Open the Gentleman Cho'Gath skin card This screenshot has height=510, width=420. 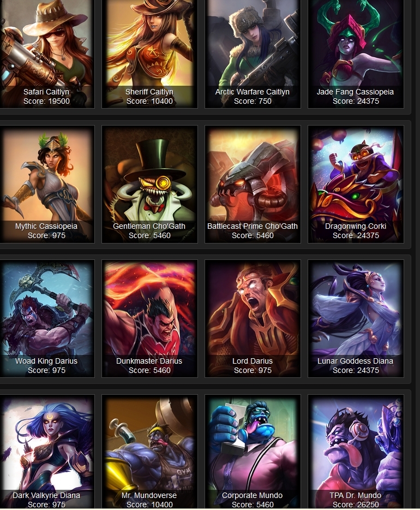click(x=149, y=184)
